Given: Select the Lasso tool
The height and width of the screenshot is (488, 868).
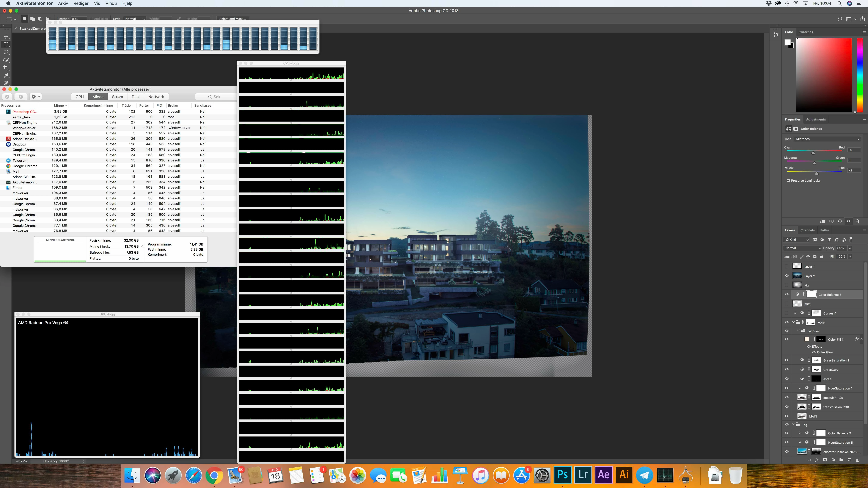Looking at the screenshot, I should (x=6, y=52).
